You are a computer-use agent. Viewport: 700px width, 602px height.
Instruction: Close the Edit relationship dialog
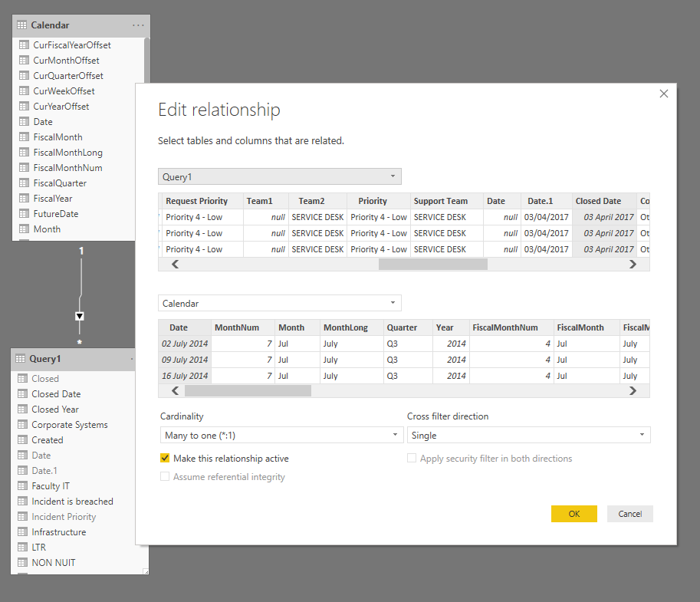(x=664, y=94)
